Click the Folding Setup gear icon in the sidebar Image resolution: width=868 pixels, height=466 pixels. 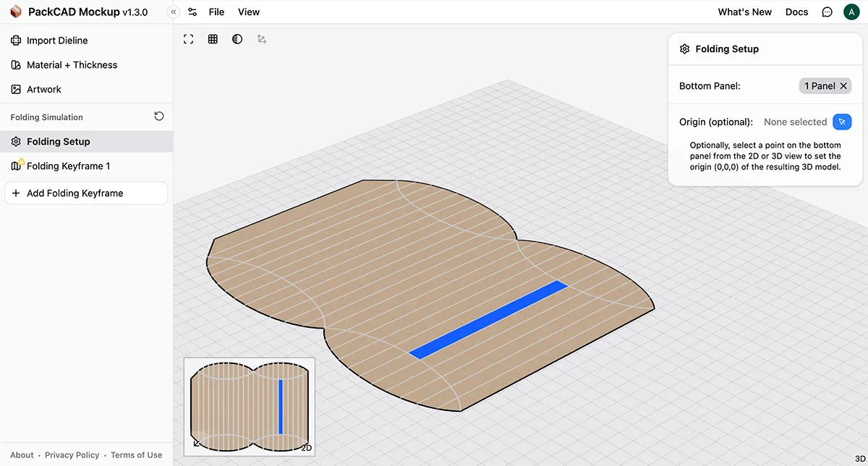(16, 142)
